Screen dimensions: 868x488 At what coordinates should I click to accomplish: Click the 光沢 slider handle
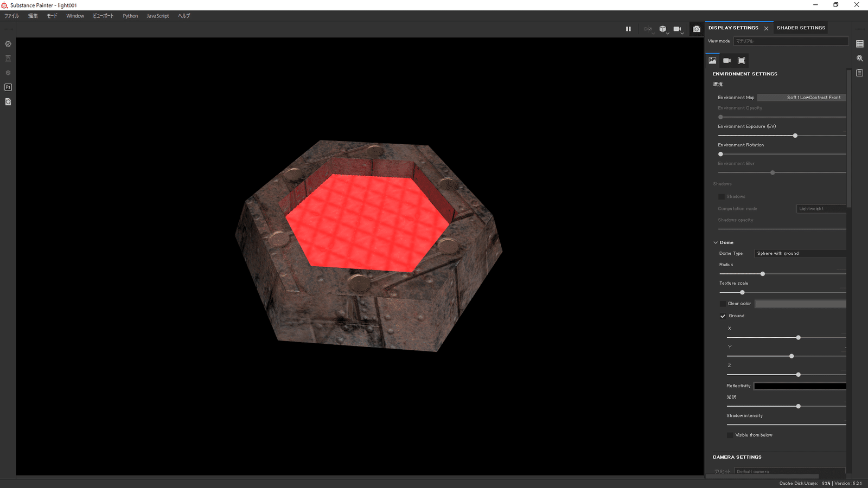pos(799,406)
